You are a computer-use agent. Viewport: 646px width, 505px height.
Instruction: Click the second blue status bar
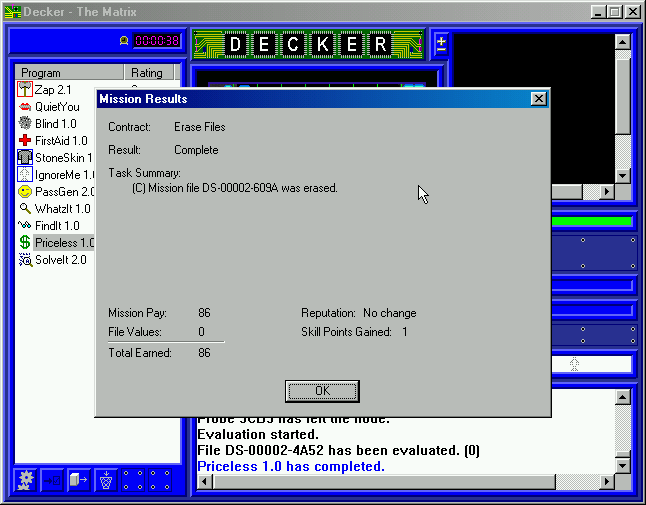click(592, 310)
